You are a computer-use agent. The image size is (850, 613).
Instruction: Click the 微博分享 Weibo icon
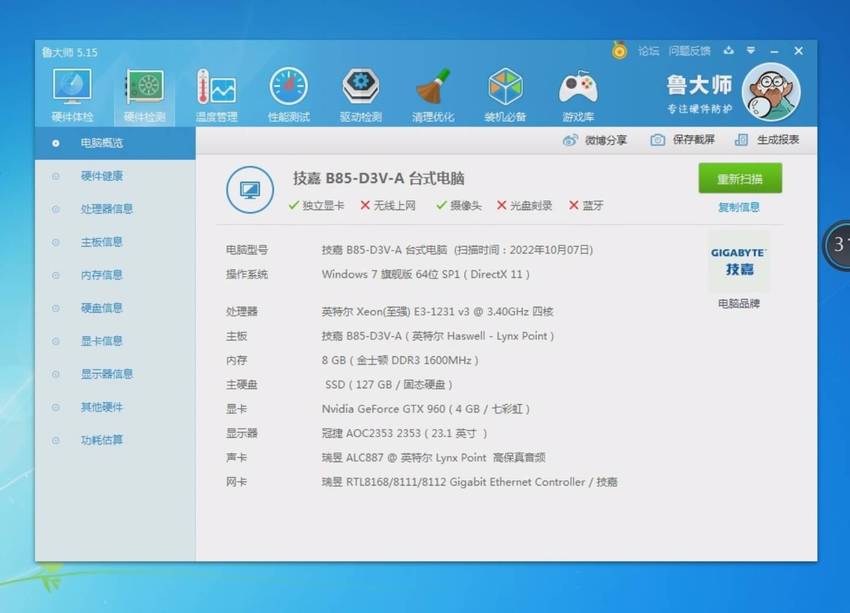click(x=570, y=140)
